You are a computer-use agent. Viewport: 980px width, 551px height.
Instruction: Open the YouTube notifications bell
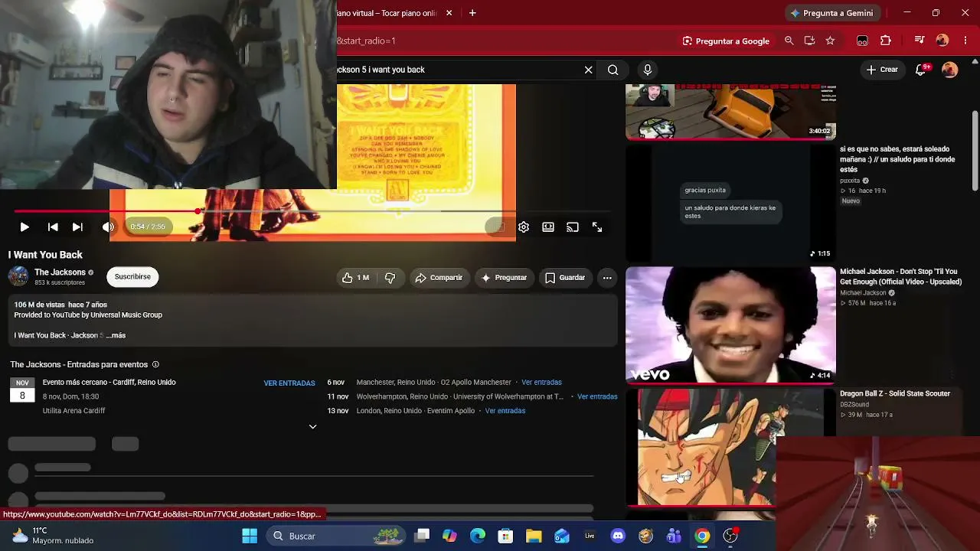coord(923,70)
